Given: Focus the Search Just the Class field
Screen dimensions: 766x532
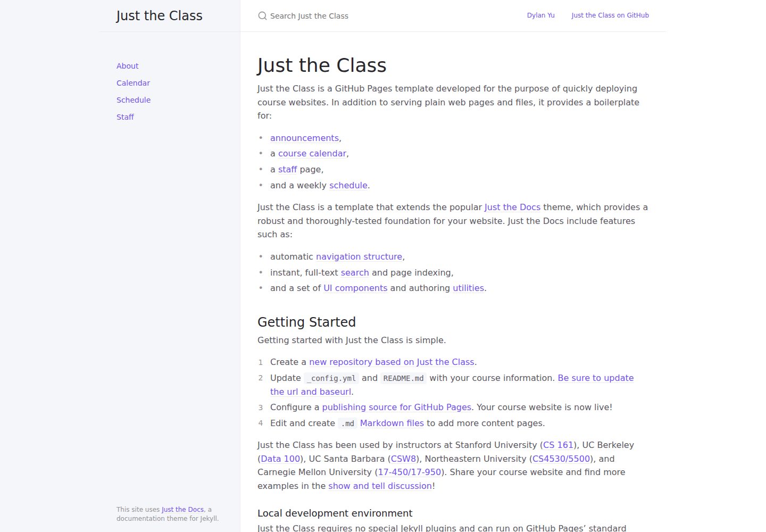Looking at the screenshot, I should click(x=383, y=16).
